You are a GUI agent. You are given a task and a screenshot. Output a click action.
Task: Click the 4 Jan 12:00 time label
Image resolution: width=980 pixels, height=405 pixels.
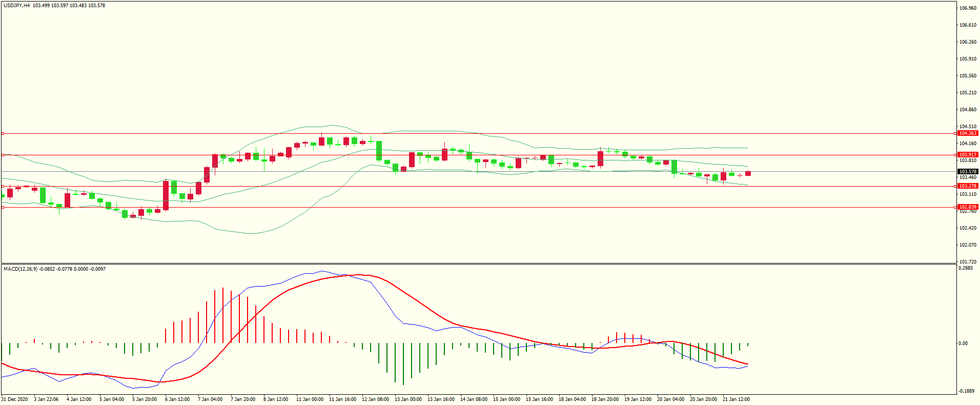click(79, 399)
